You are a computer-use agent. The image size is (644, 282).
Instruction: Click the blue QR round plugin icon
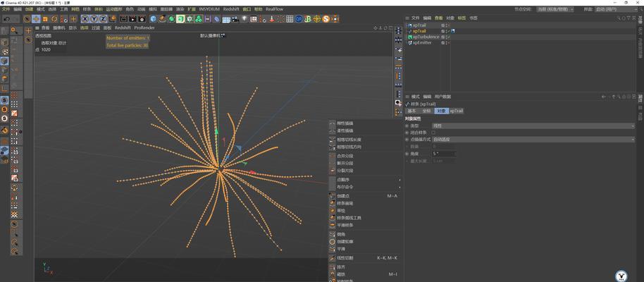(299, 18)
